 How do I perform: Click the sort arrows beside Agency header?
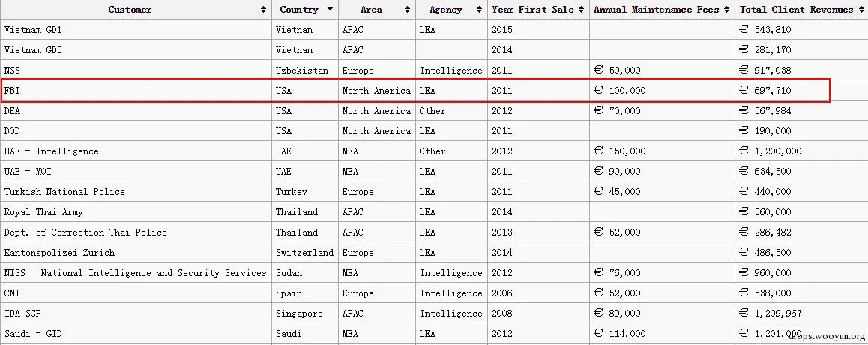pyautogui.click(x=479, y=10)
